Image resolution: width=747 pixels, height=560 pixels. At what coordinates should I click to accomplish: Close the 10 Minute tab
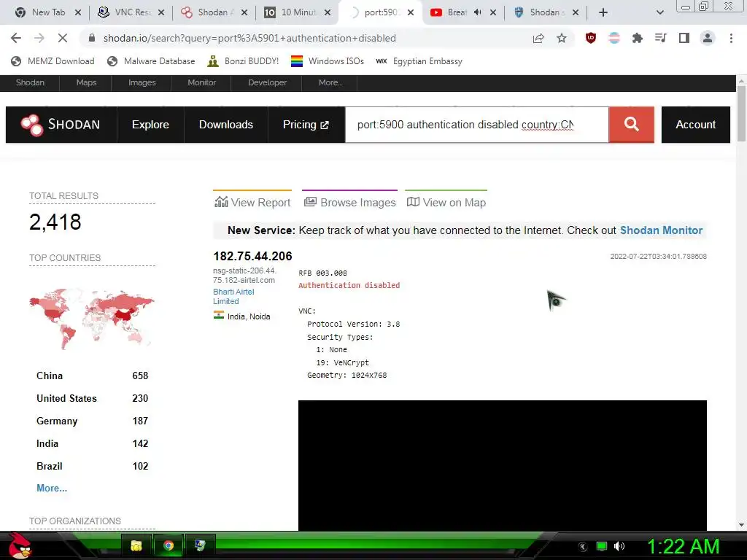(x=328, y=12)
